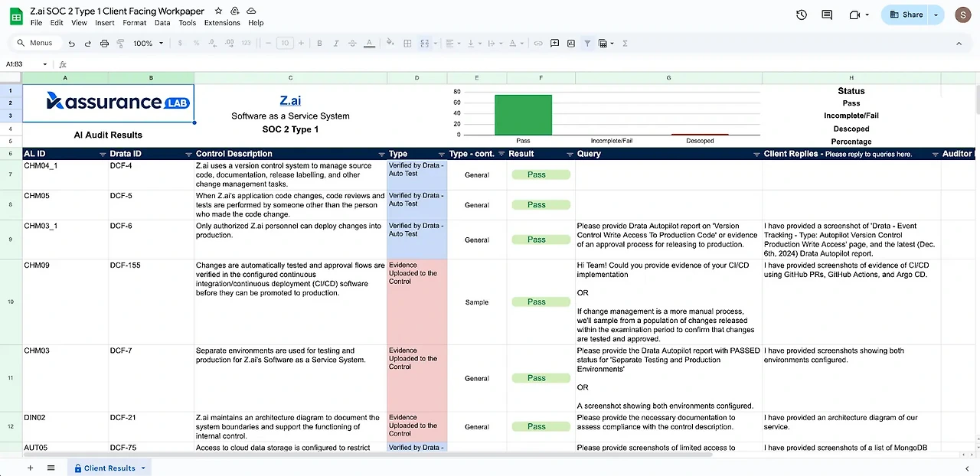Open the Extensions menu
Image resolution: width=980 pixels, height=476 pixels.
[222, 23]
